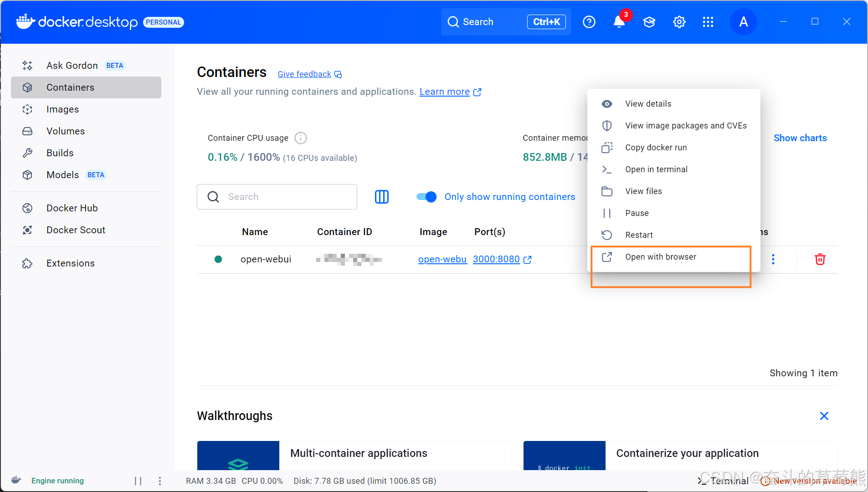Viewport: 868px width, 492px height.
Task: Choose View details from the context menu
Action: (x=674, y=104)
